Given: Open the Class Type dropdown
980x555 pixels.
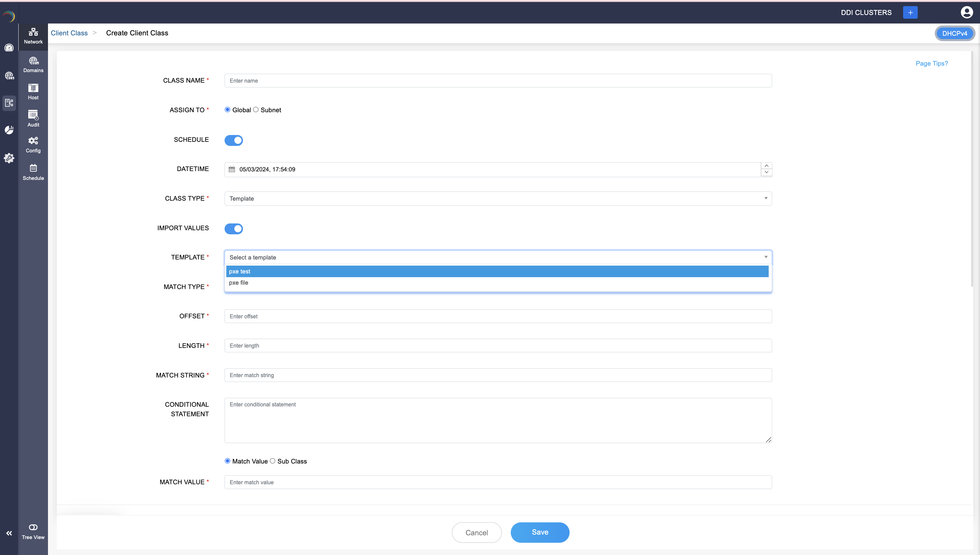Looking at the screenshot, I should point(498,199).
